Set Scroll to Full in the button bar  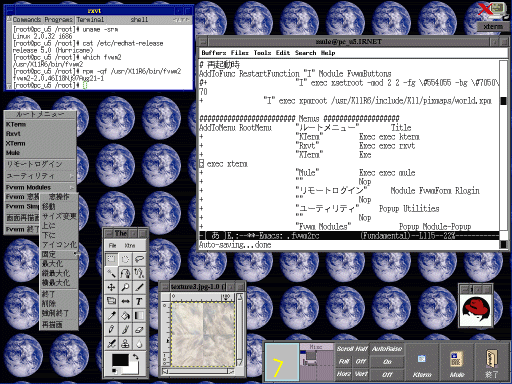[x=344, y=362]
